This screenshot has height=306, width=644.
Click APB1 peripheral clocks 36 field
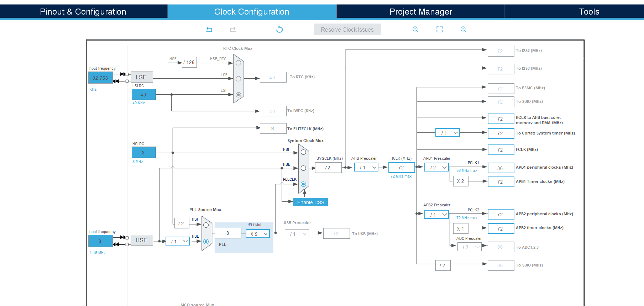pyautogui.click(x=501, y=168)
